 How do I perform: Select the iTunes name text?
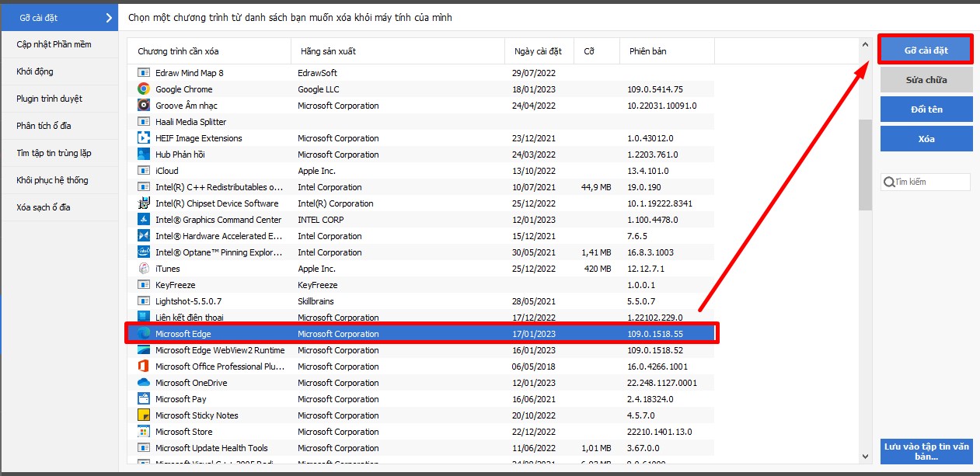click(x=167, y=269)
